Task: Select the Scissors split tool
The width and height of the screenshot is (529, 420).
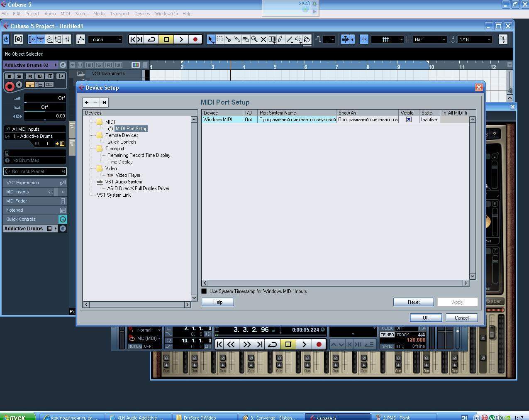Action: (229, 39)
